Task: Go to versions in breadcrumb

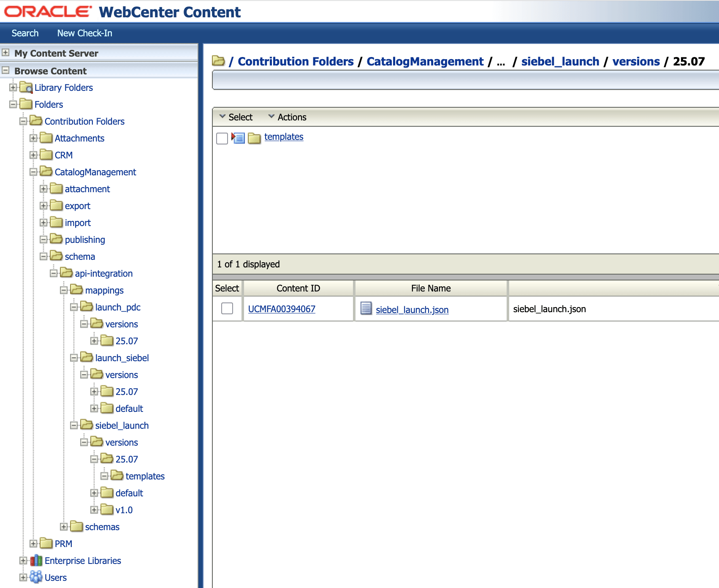Action: click(636, 61)
